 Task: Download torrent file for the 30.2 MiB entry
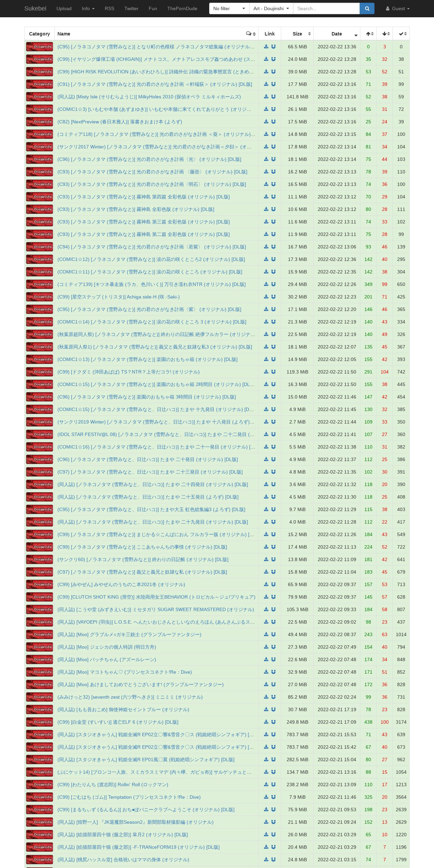266,297
